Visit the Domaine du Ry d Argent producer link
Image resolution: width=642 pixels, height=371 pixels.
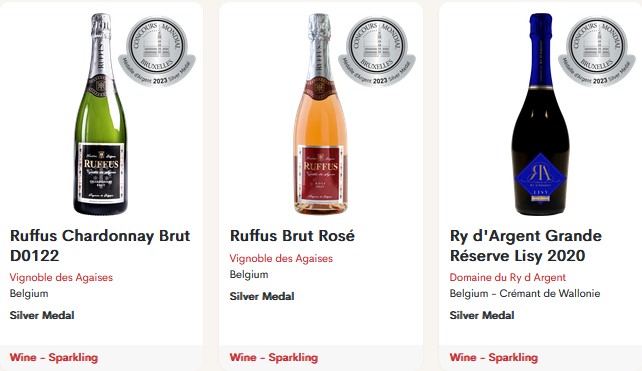(x=507, y=277)
